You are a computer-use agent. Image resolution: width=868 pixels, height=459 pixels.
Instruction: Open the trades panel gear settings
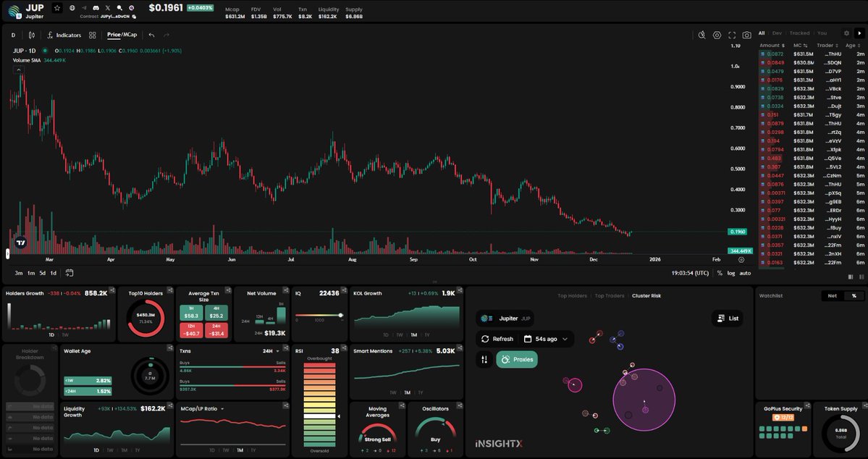(846, 33)
